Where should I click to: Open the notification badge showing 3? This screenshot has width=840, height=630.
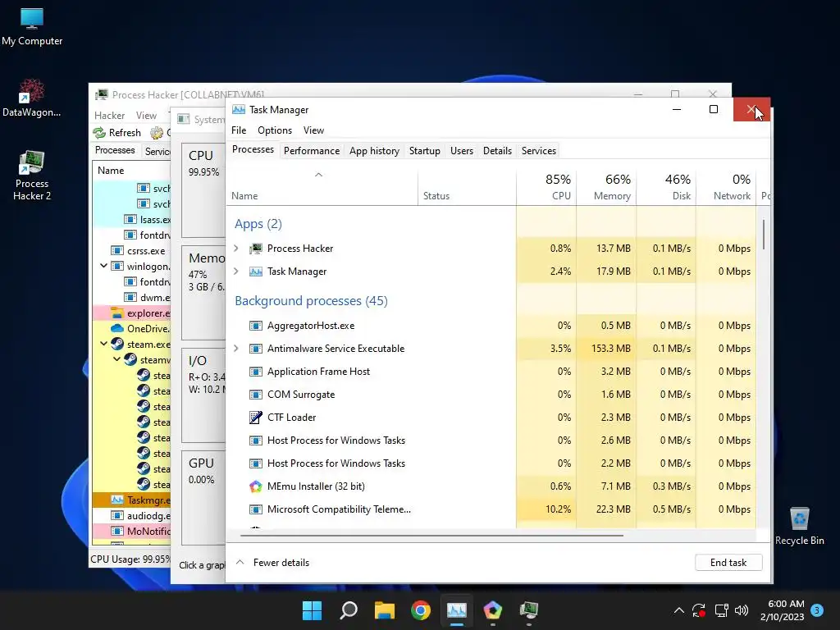coord(817,610)
